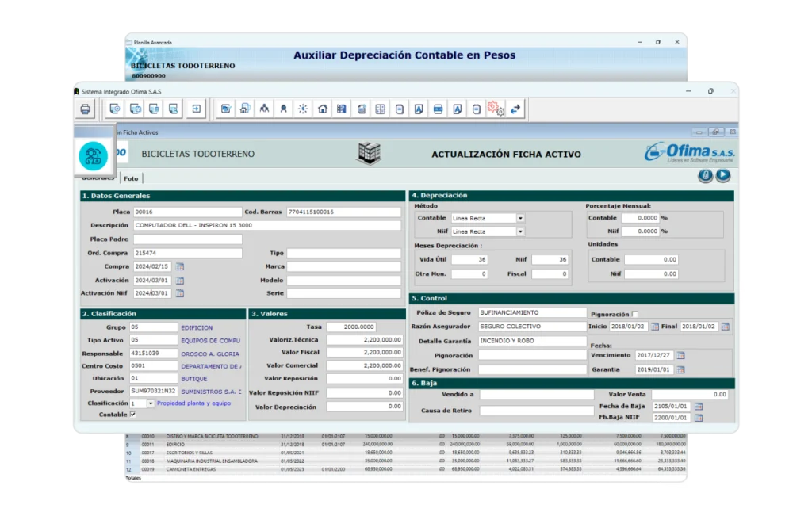Click the blue swap arrows toolbar icon
The height and width of the screenshot is (520, 812).
click(515, 109)
